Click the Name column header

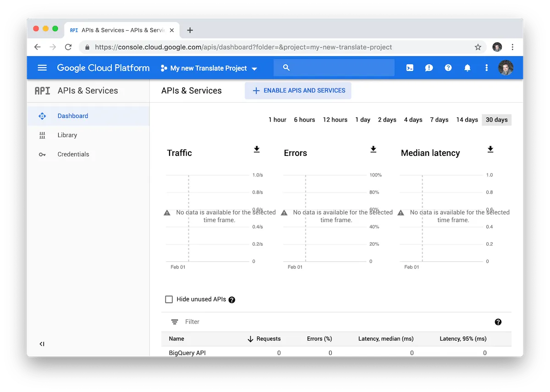pos(176,339)
